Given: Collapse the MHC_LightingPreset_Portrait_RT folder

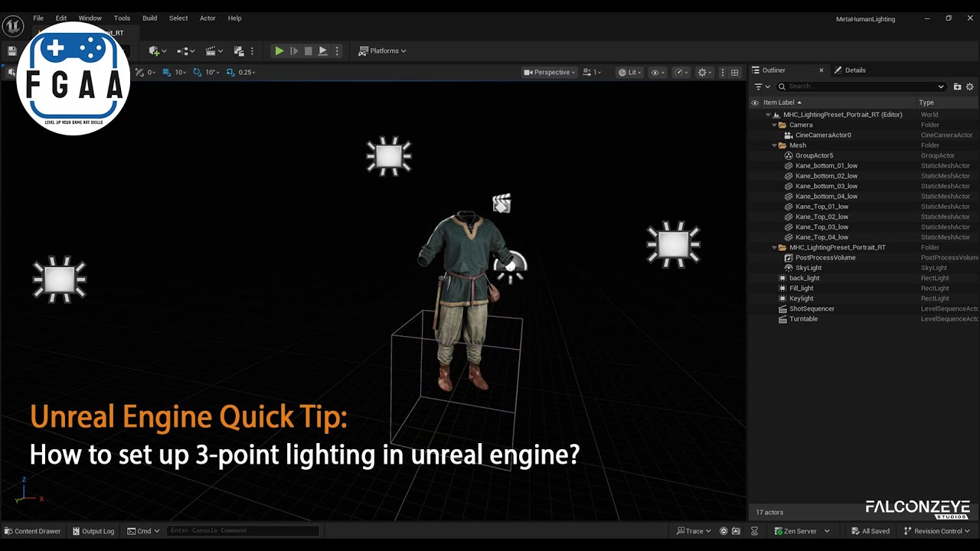Looking at the screenshot, I should tap(774, 248).
